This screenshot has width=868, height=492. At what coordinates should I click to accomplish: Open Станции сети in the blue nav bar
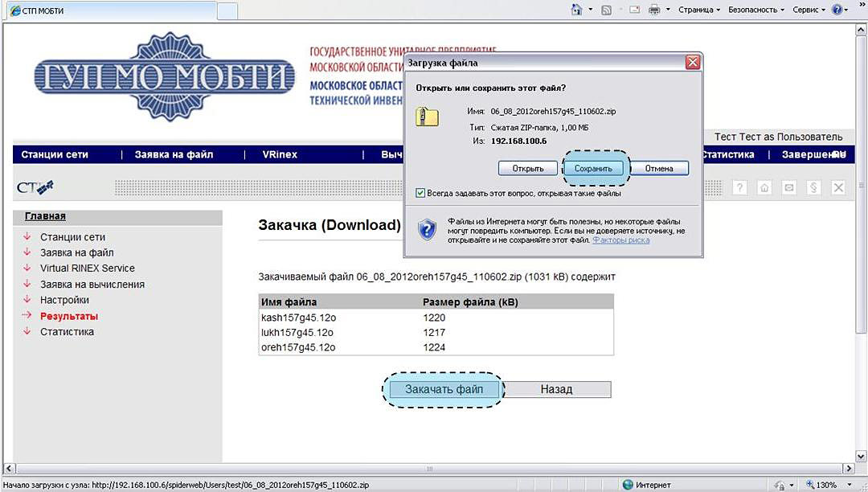coord(55,154)
